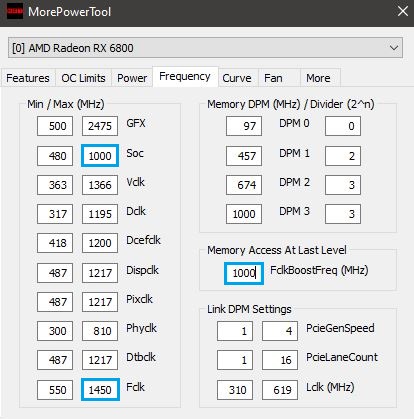Viewport: 414px width, 419px height.
Task: Click the Pixclk minimum field
Action: pyautogui.click(x=55, y=302)
